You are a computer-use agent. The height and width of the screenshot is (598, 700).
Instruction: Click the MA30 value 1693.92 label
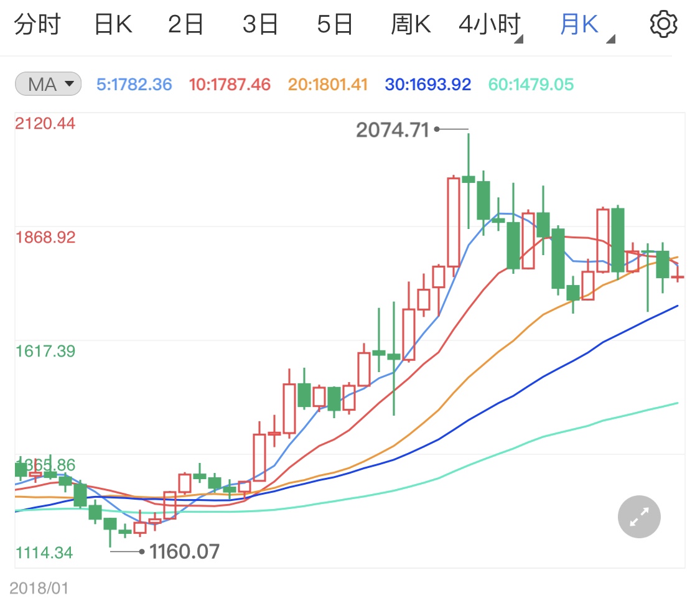pyautogui.click(x=428, y=85)
